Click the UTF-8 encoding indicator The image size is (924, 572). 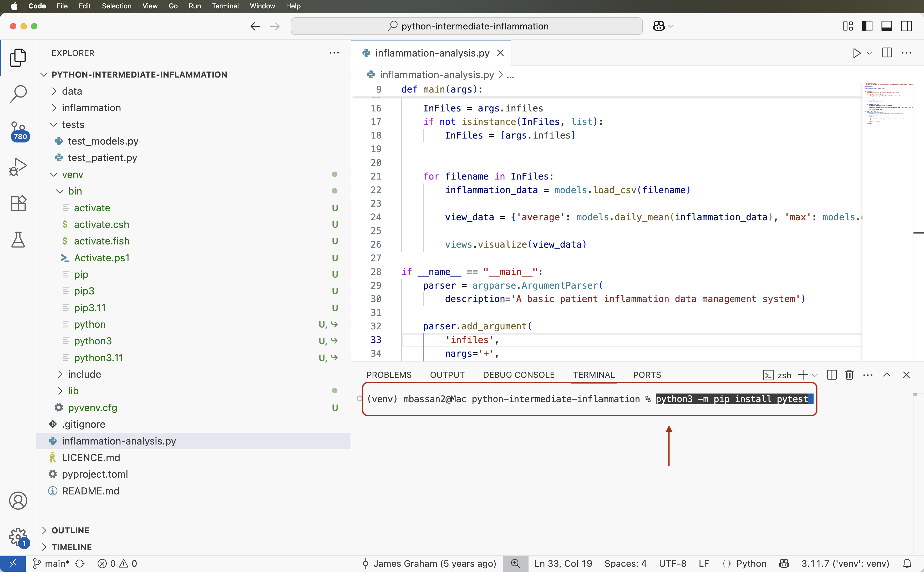pyautogui.click(x=673, y=563)
